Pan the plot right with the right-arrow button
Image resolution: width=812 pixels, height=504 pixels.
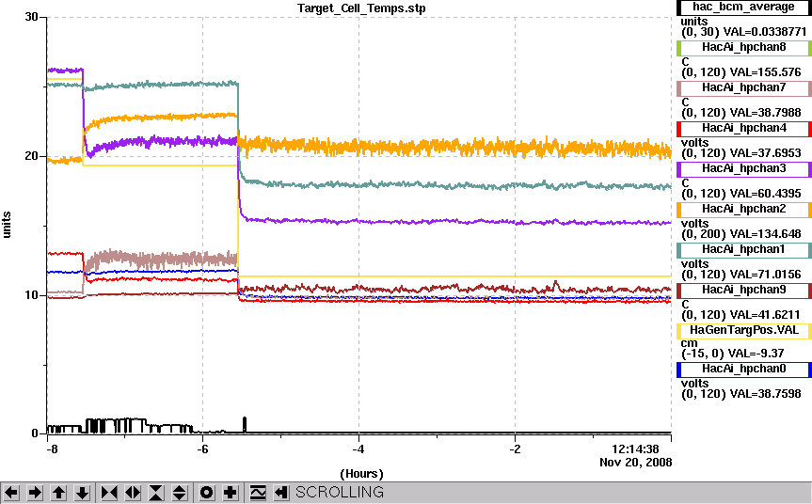pyautogui.click(x=35, y=492)
